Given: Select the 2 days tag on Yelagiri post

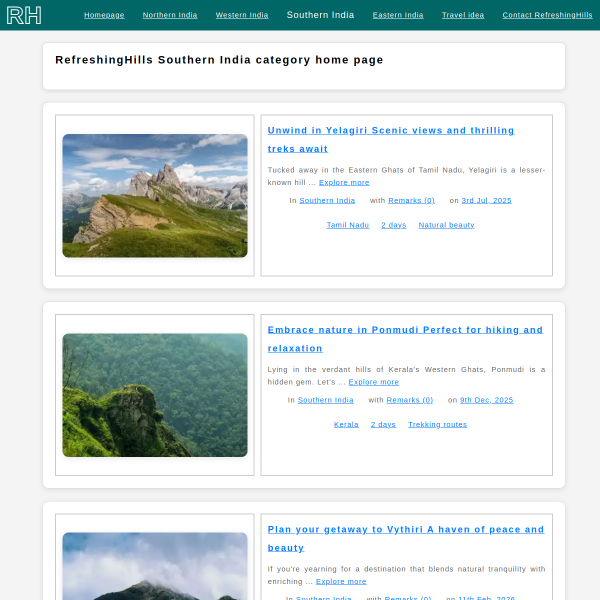Looking at the screenshot, I should click(x=394, y=225).
